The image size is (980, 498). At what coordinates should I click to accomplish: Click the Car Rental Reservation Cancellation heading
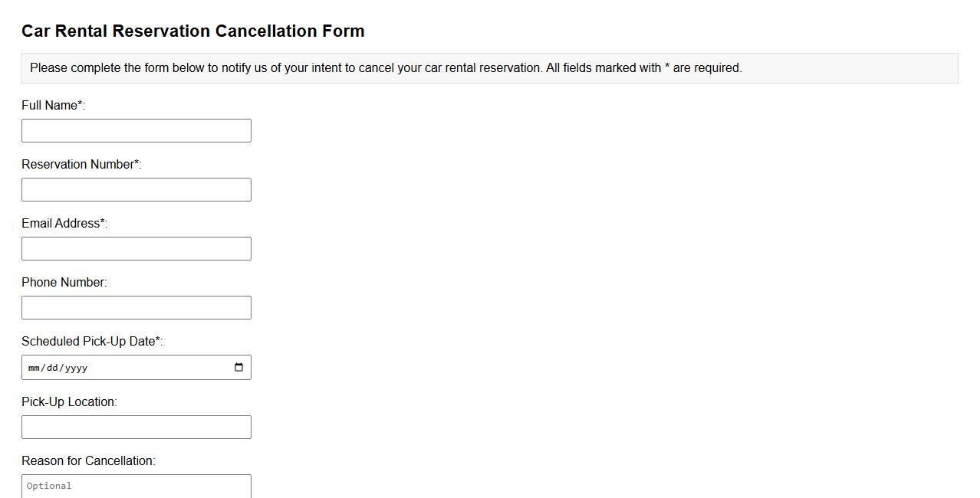click(193, 31)
